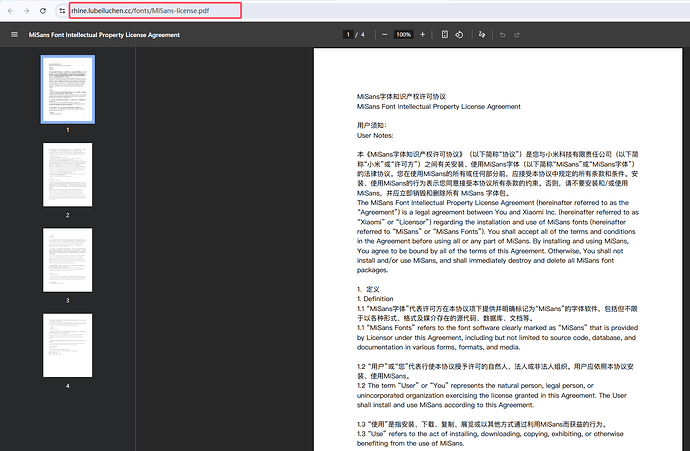The height and width of the screenshot is (451, 690).
Task: Zoom out with the minus button
Action: [x=385, y=34]
